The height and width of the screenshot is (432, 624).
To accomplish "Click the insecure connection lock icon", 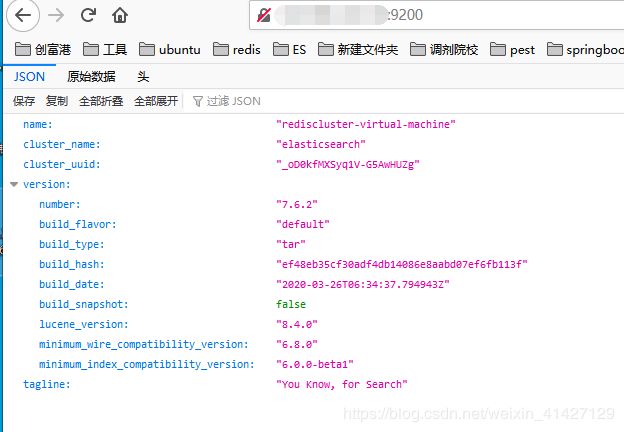I will [263, 15].
